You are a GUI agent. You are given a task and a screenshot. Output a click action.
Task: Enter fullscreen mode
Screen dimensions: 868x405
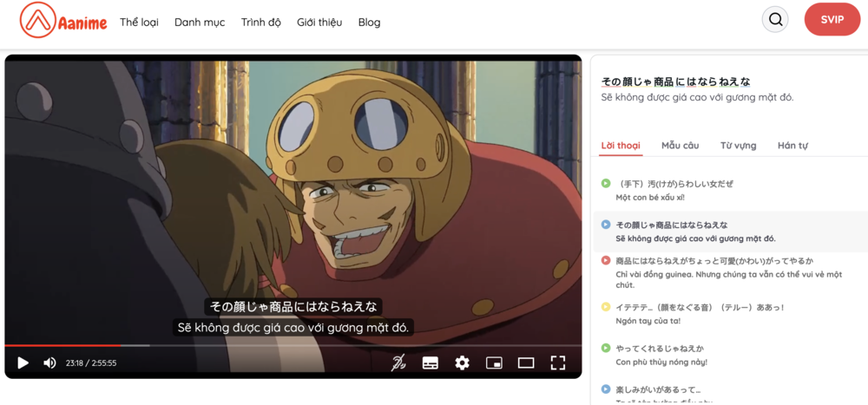click(x=558, y=363)
